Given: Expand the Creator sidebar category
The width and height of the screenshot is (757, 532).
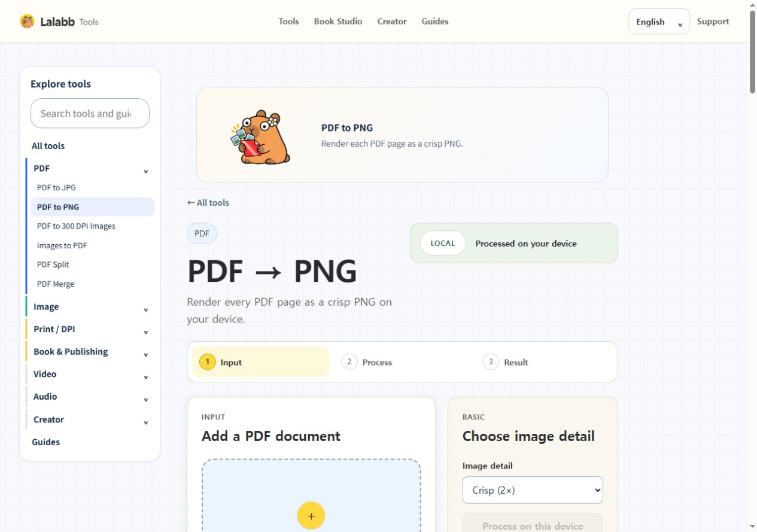Looking at the screenshot, I should 90,419.
